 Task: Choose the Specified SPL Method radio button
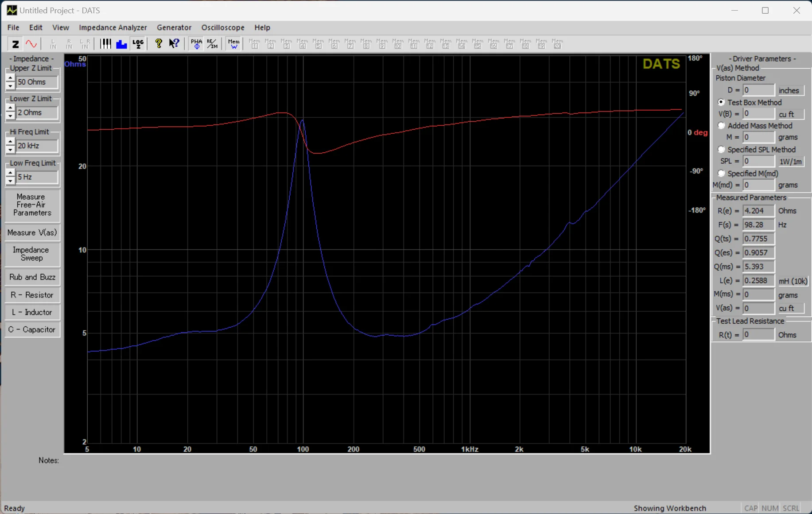pyautogui.click(x=721, y=150)
